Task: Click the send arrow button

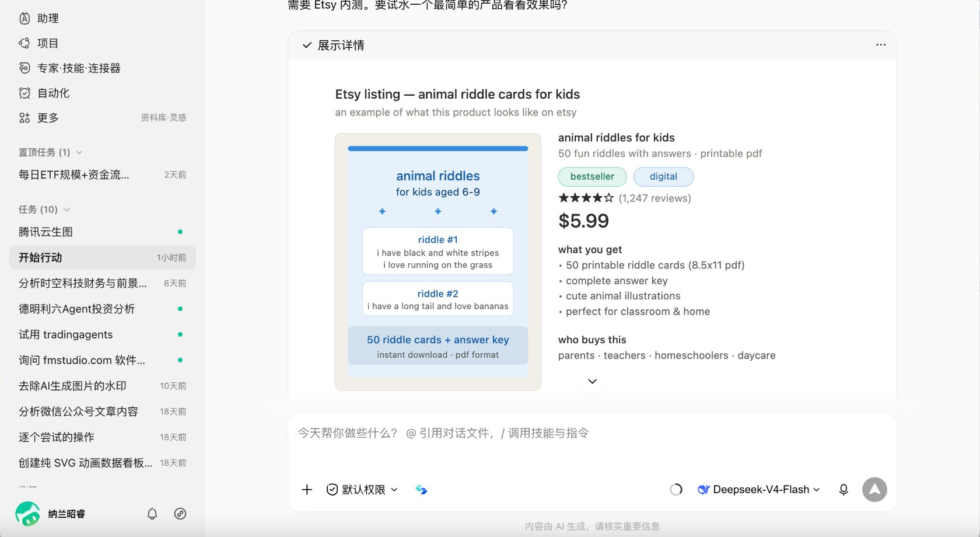Action: [874, 490]
